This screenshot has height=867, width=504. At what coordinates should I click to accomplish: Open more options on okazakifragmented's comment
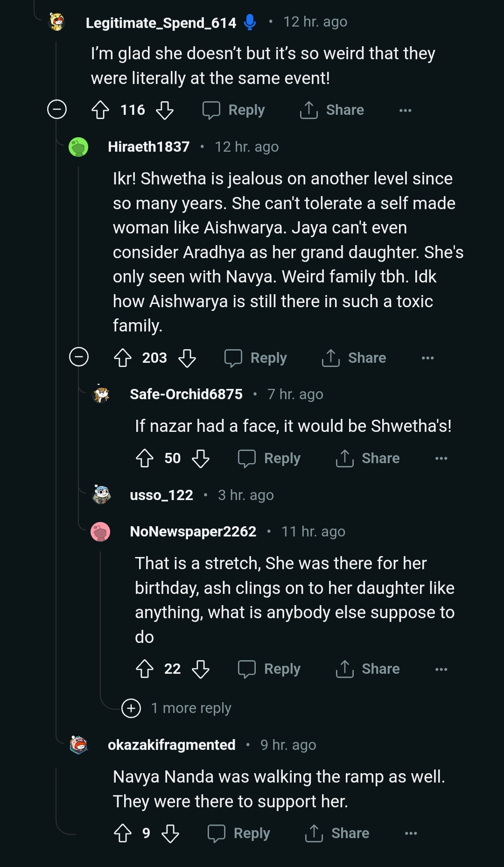point(411,833)
